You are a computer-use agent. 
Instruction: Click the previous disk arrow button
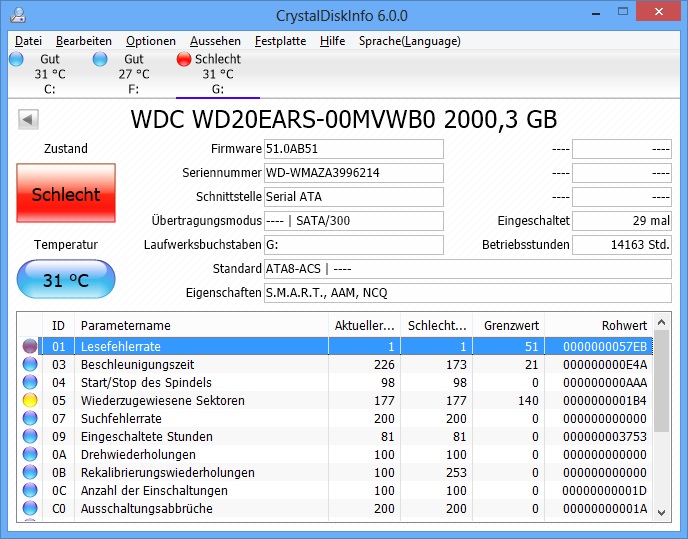point(29,119)
